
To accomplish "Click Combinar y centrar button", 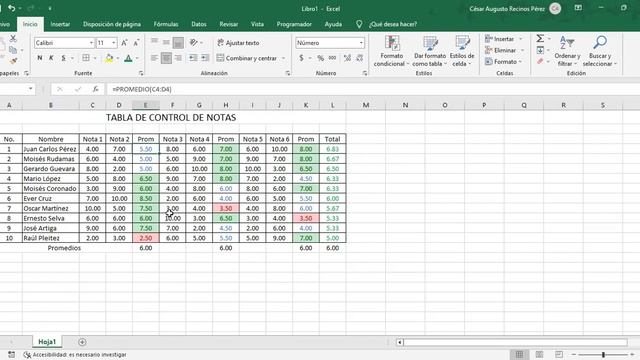I will (247, 58).
